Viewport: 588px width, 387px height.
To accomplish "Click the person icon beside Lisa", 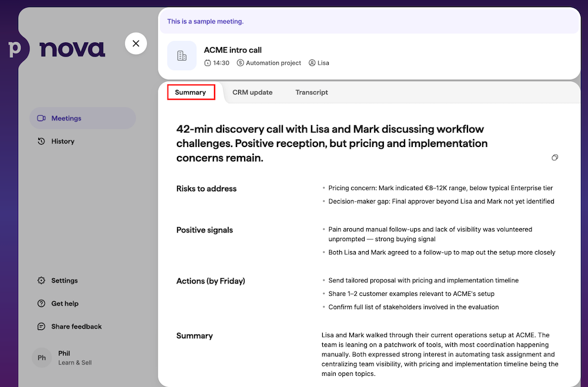I will point(312,63).
